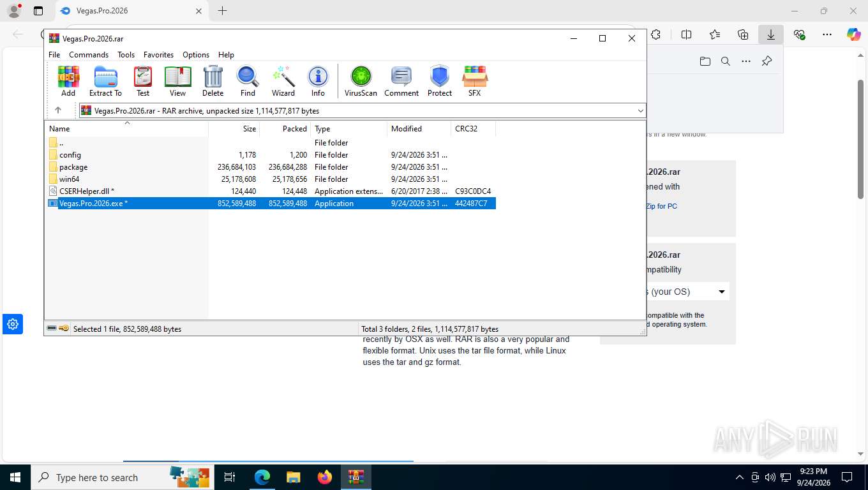Select the win64 folder

point(271,179)
